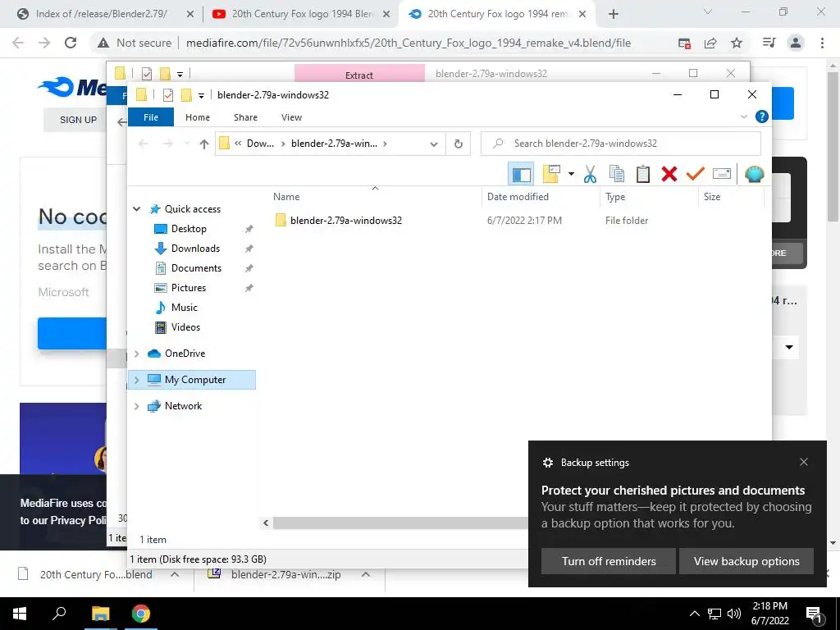
Task: Click the blue Help question mark icon
Action: tap(761, 116)
